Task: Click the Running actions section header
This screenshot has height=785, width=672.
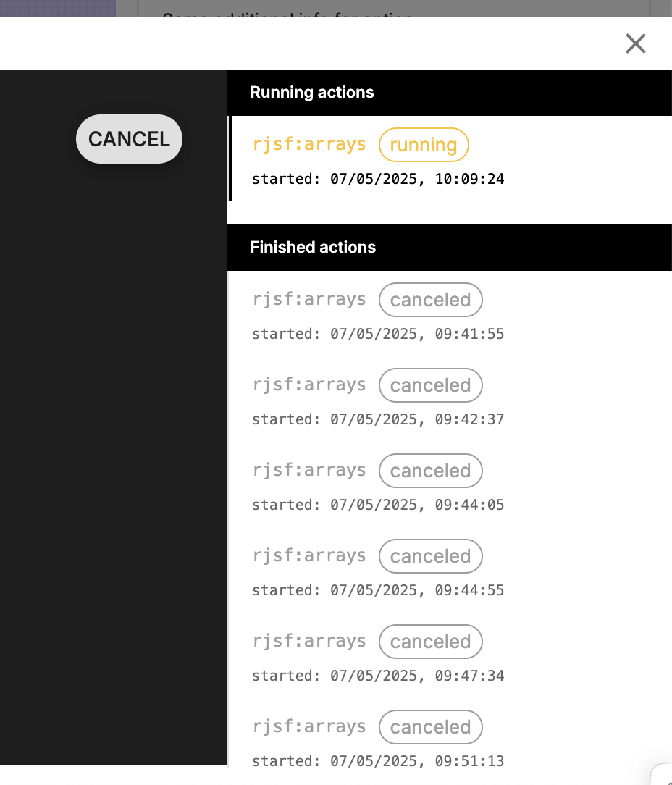Action: [x=312, y=92]
